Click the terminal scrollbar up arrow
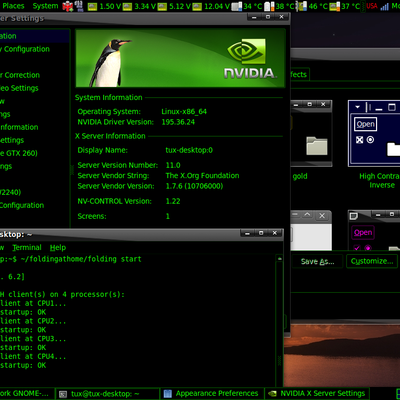This screenshot has width=400, height=400. tap(280, 258)
